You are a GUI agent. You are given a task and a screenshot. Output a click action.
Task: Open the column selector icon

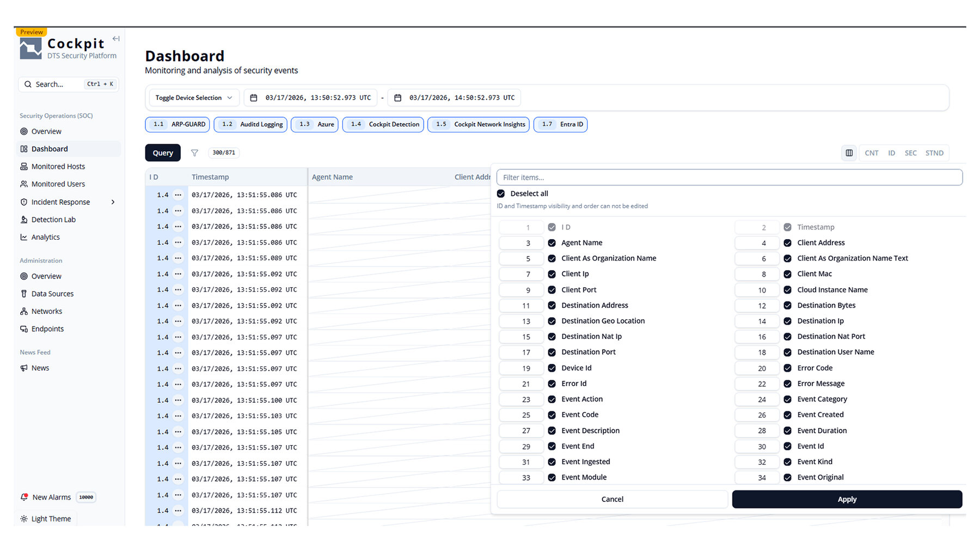(849, 153)
